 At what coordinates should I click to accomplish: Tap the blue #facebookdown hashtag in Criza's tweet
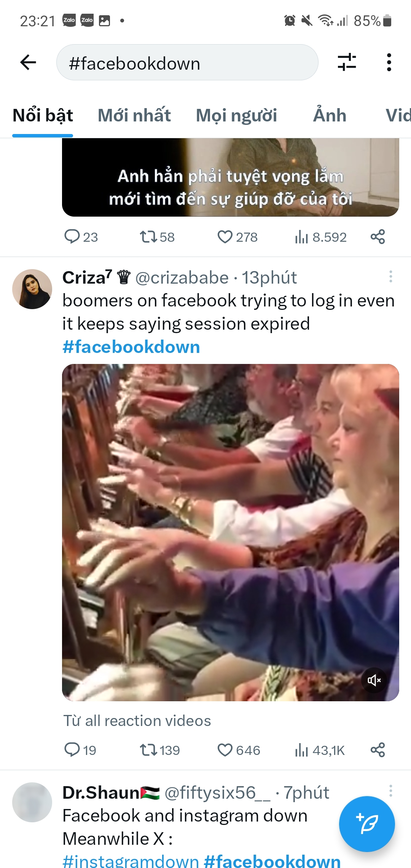[x=131, y=347]
